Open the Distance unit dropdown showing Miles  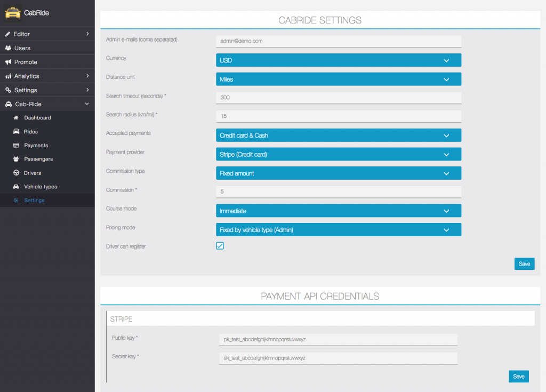(338, 79)
